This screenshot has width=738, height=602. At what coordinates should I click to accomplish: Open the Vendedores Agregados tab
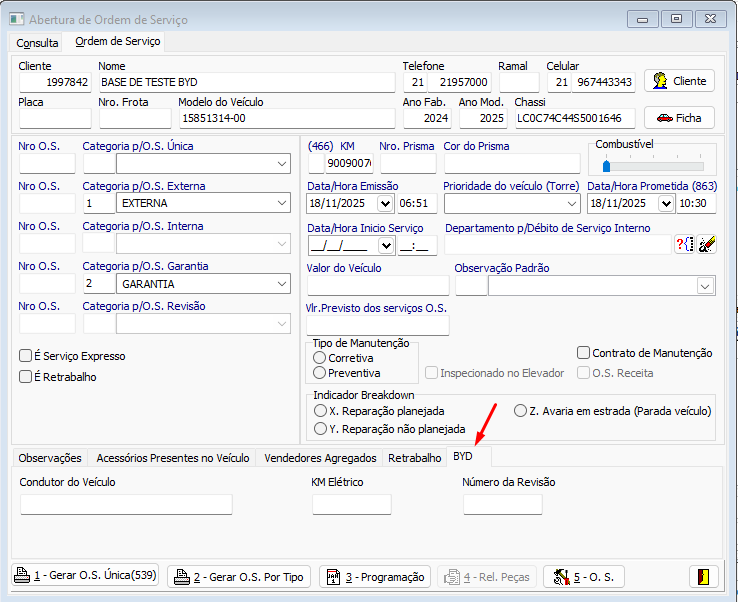(320, 458)
